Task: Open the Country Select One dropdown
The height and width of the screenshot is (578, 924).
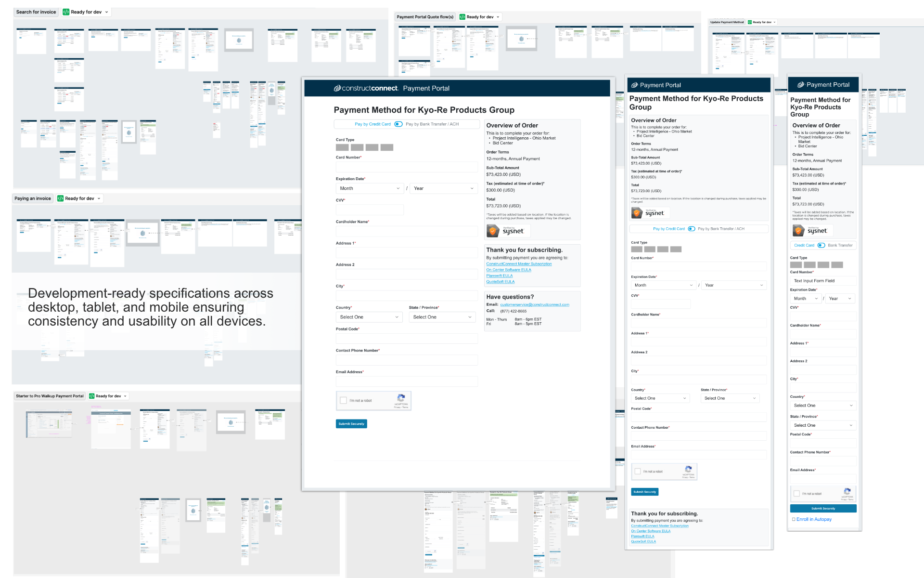Action: (x=369, y=316)
